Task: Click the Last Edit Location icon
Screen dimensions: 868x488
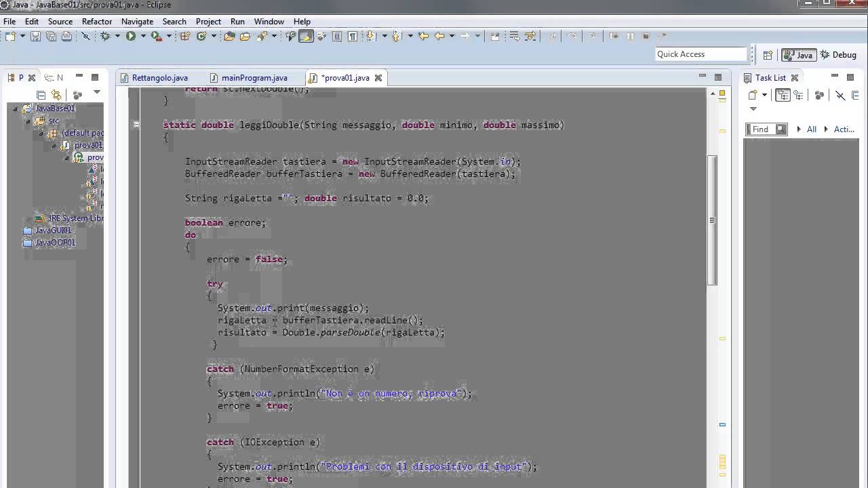Action: click(423, 36)
